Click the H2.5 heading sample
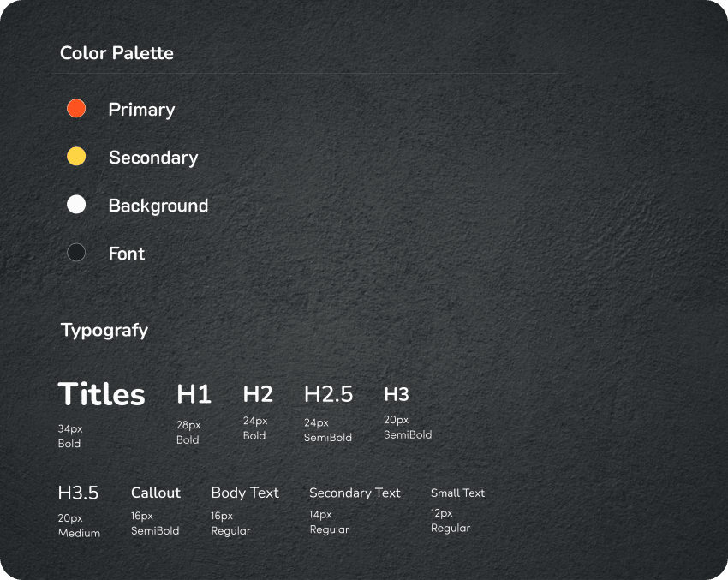The image size is (728, 580). (x=329, y=394)
